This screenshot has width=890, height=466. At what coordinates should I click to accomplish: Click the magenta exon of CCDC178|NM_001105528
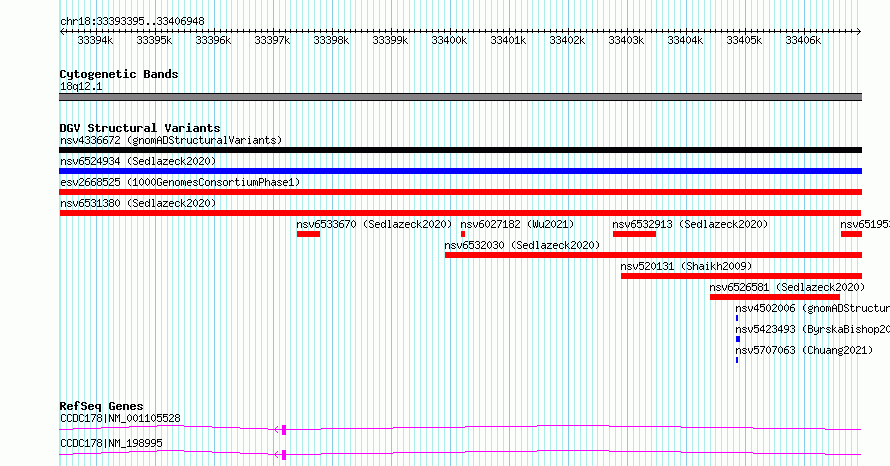click(x=284, y=430)
